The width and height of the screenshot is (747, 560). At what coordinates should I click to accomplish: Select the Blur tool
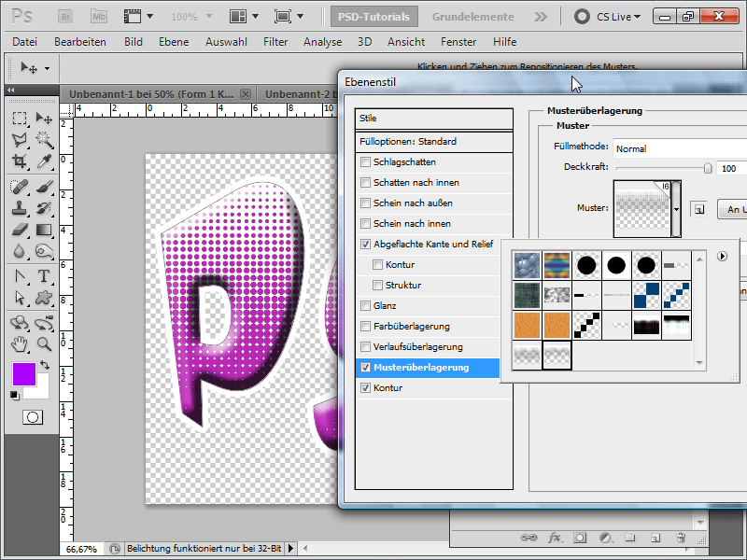[20, 251]
